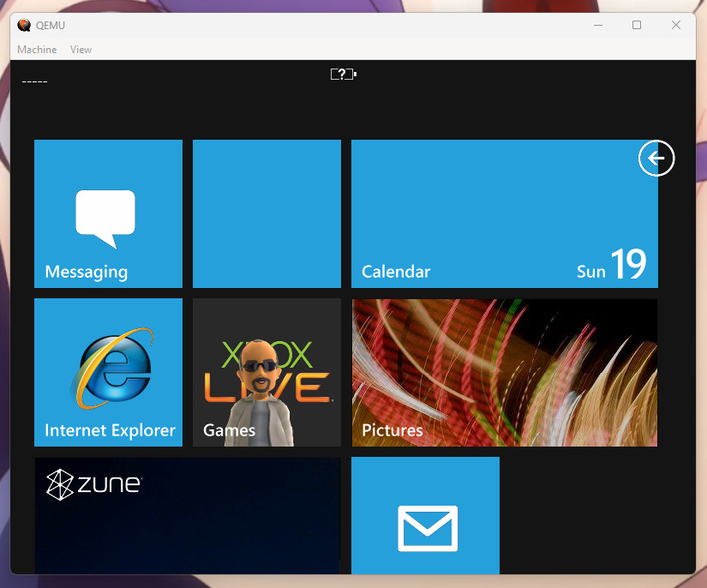Viewport: 707px width, 588px height.
Task: Open the mail envelope tile
Action: [x=427, y=528]
